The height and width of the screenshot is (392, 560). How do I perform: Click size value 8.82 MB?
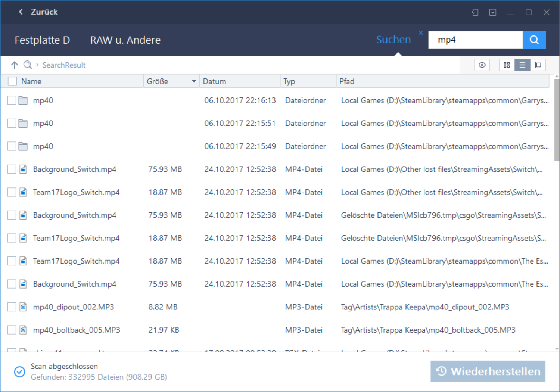click(x=163, y=307)
